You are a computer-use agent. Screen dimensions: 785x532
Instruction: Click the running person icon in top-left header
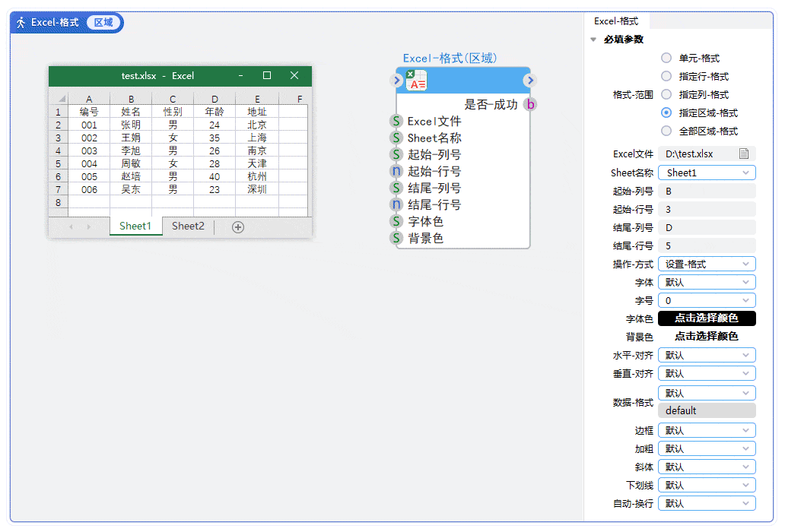pos(21,22)
